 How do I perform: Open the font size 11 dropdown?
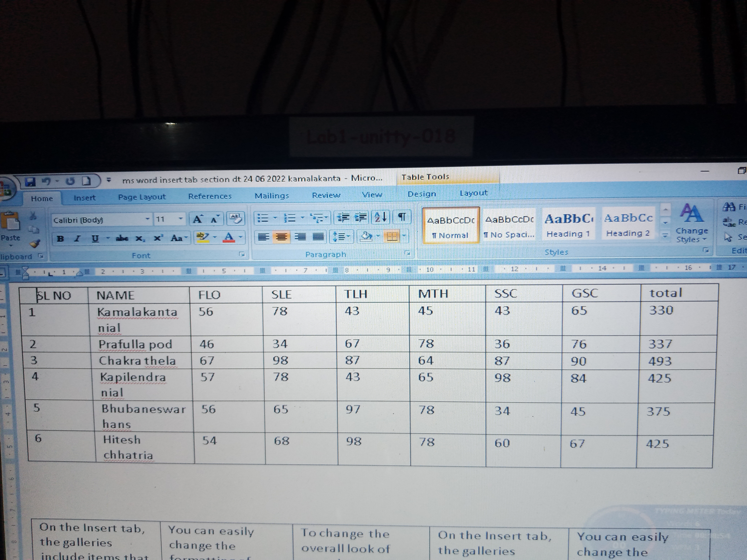click(181, 219)
